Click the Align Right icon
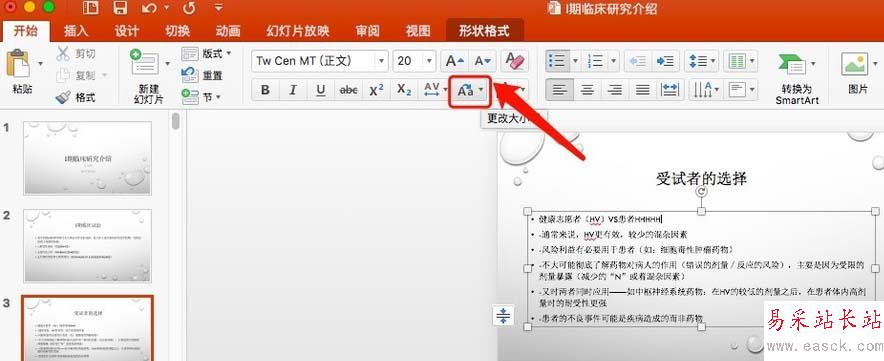This screenshot has height=361, width=884. click(x=615, y=90)
